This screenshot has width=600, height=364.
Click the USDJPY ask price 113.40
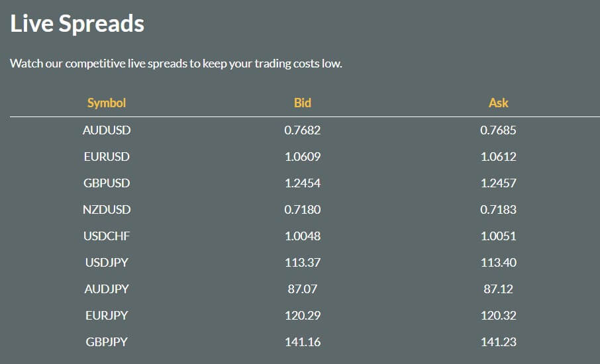(x=498, y=262)
